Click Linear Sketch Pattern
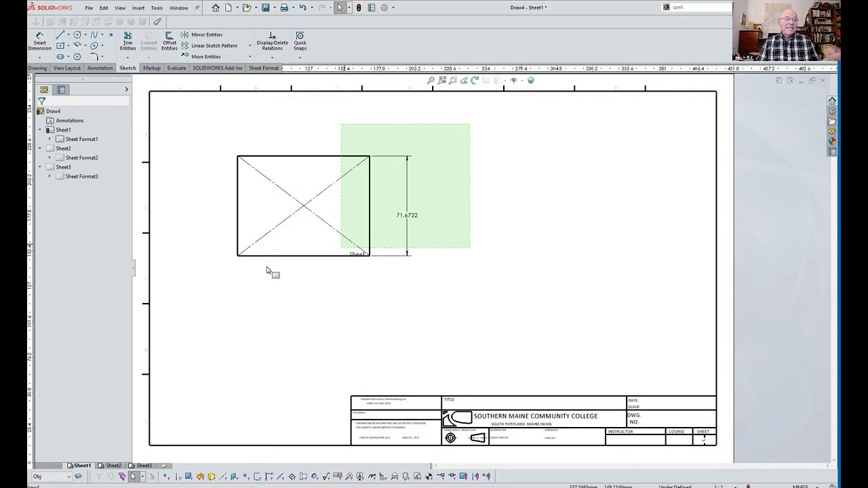Screen dimensions: 868x488 [x=209, y=45]
